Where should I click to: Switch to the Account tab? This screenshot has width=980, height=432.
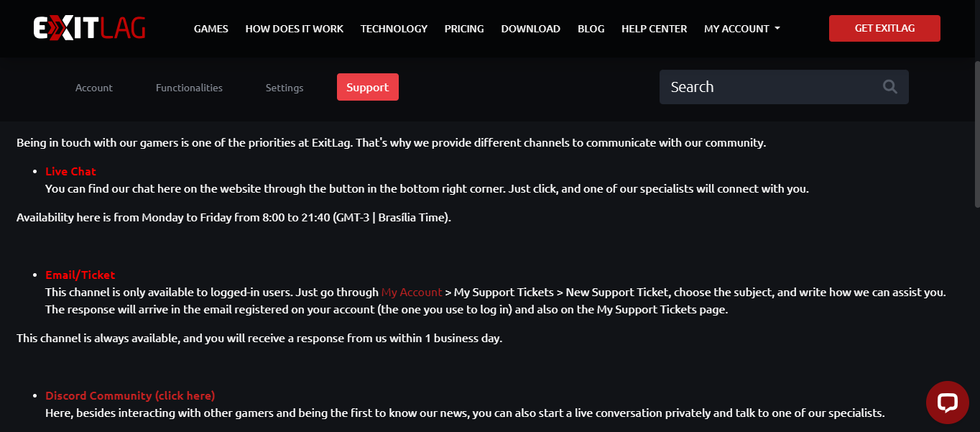(x=94, y=88)
